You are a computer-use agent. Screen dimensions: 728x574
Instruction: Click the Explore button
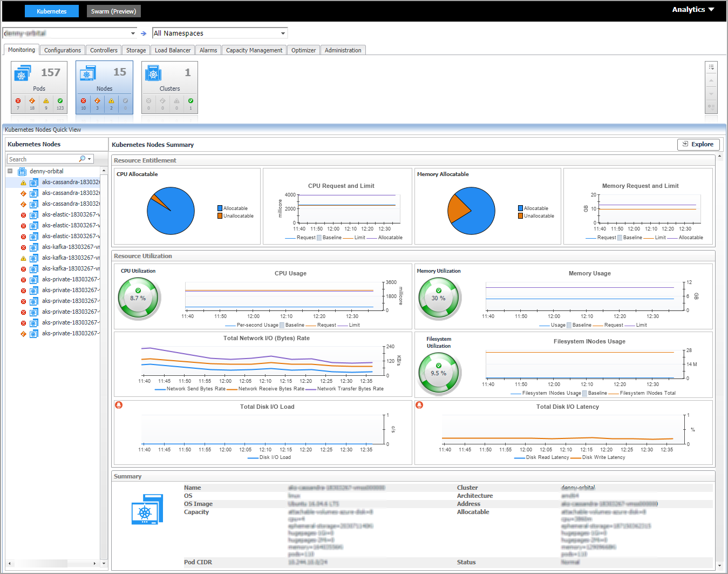coord(698,144)
